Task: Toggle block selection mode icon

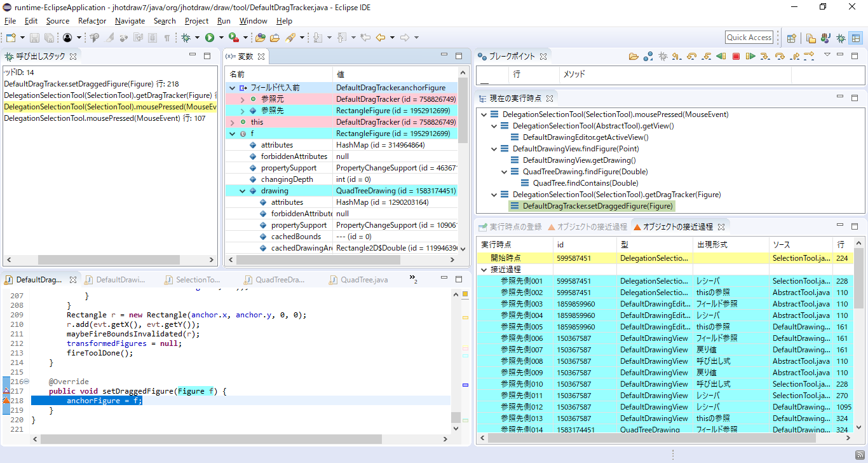Action: point(153,38)
